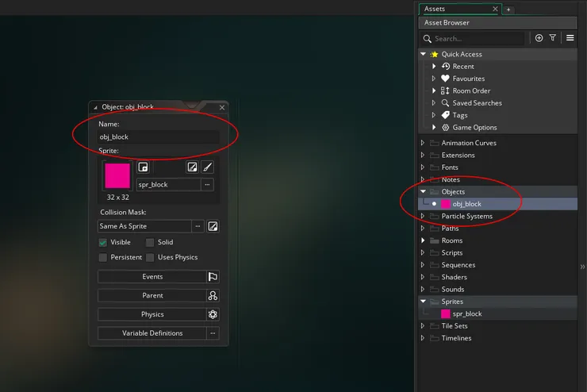This screenshot has width=587, height=392.
Task: Select the Timelines folder row
Action: pos(498,338)
